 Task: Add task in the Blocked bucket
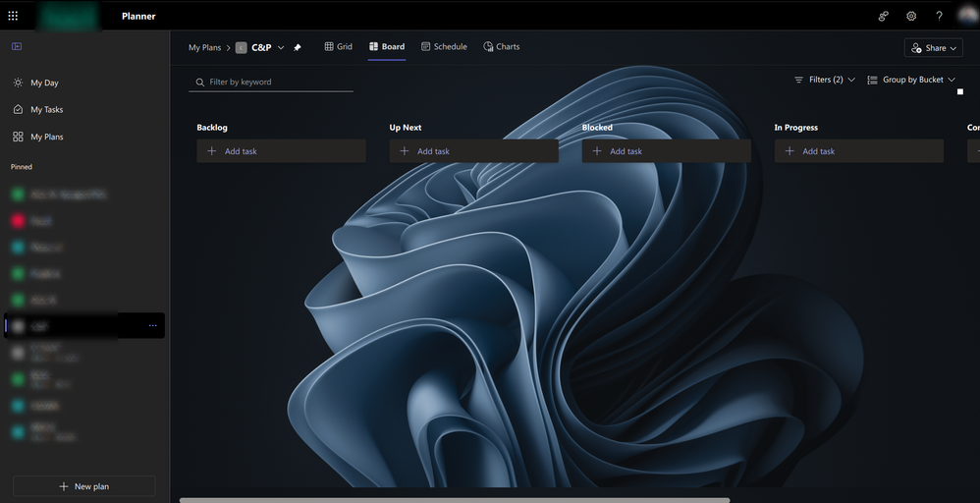click(x=666, y=150)
